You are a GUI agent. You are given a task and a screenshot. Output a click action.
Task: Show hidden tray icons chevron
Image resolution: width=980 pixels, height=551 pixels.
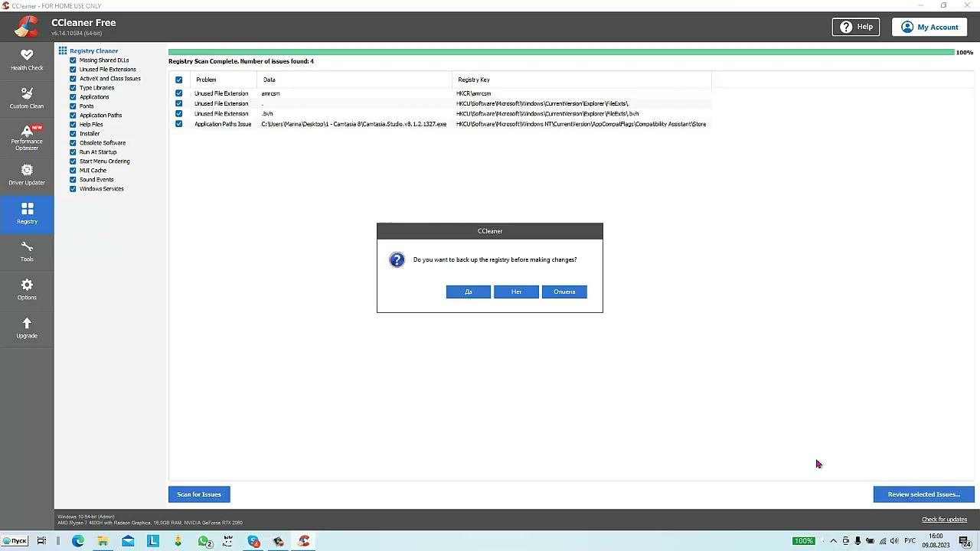tap(834, 541)
